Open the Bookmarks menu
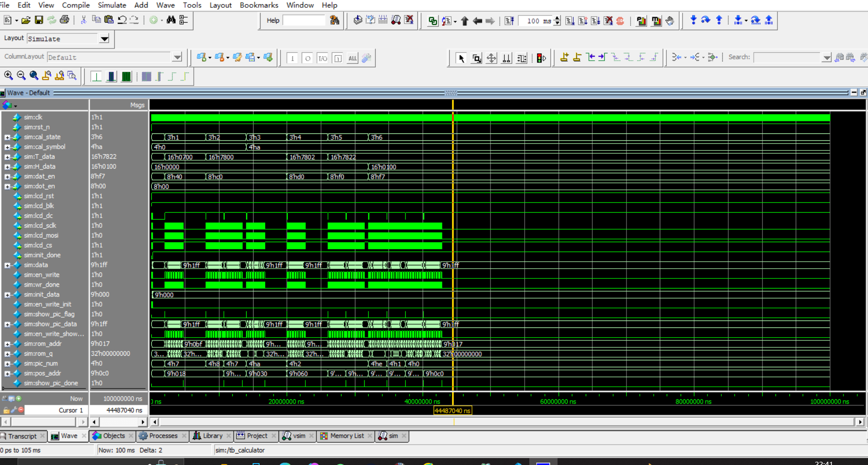The image size is (868, 465). point(259,5)
